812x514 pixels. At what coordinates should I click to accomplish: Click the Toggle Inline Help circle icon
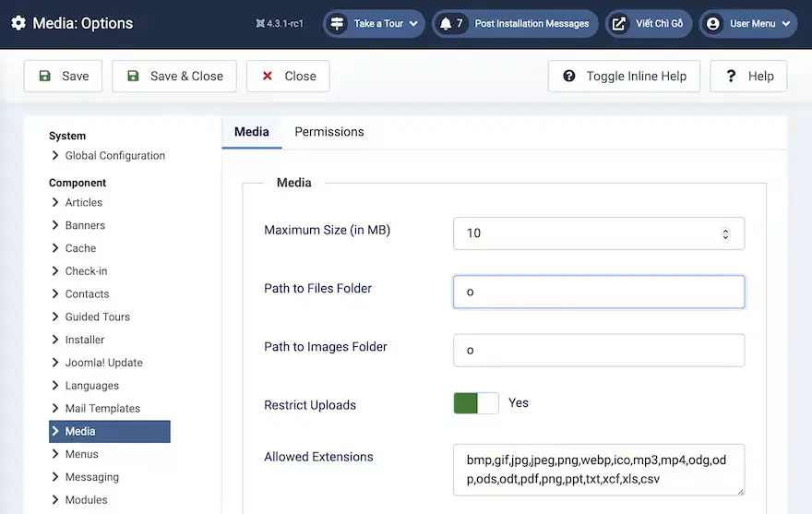click(569, 77)
